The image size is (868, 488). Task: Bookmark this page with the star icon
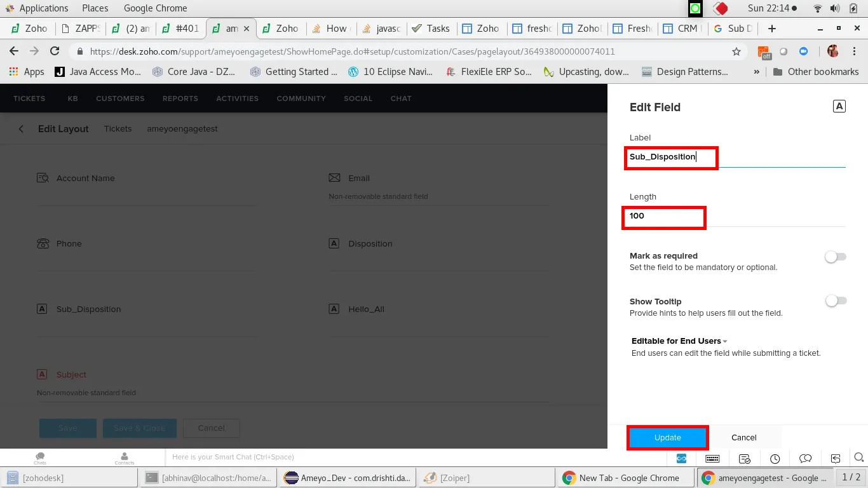(x=736, y=51)
